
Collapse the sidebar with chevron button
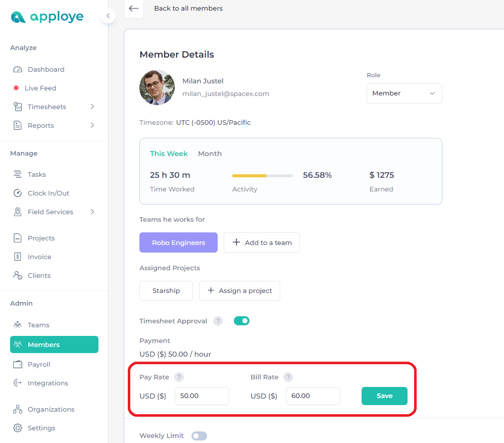[x=108, y=16]
